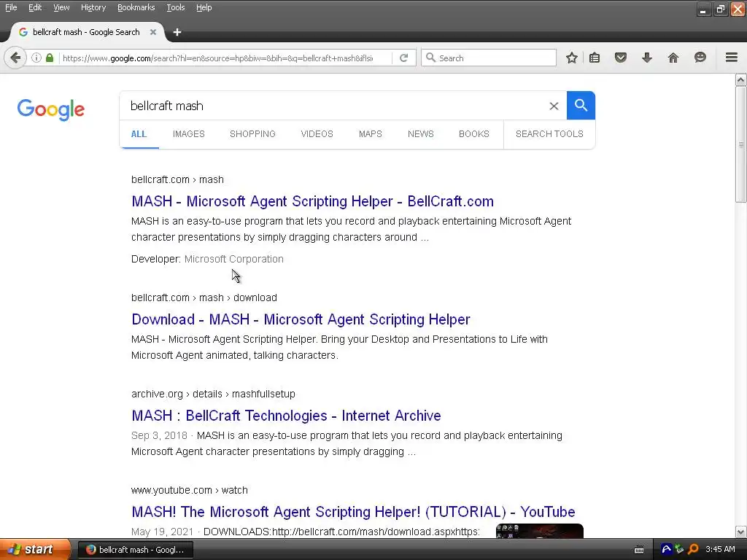Clear the Google search query X
The image size is (747, 560).
pos(554,106)
